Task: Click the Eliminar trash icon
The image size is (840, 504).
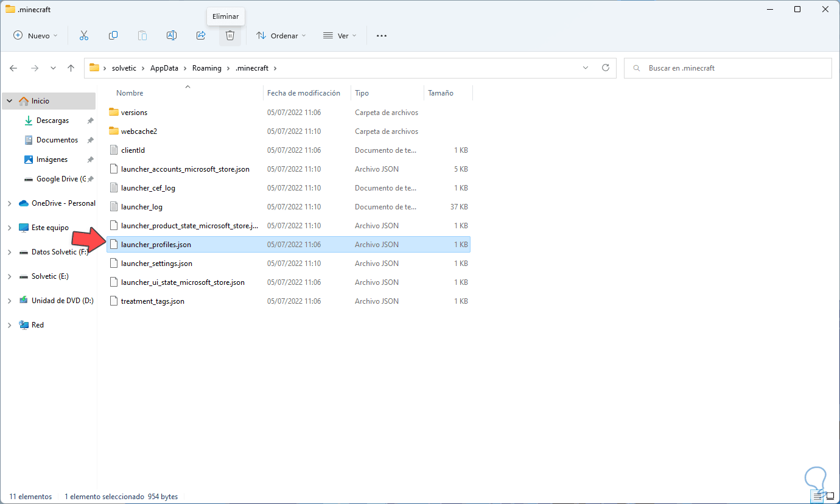Action: 230,36
